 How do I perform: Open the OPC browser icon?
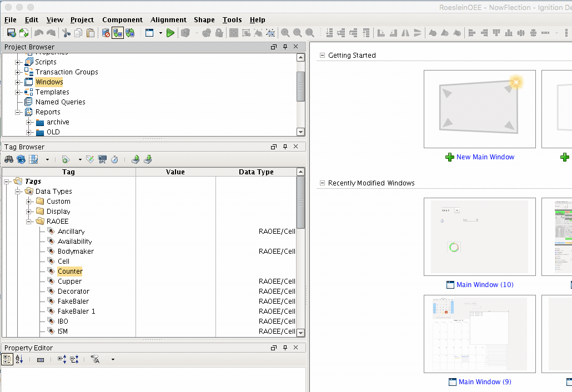point(102,159)
